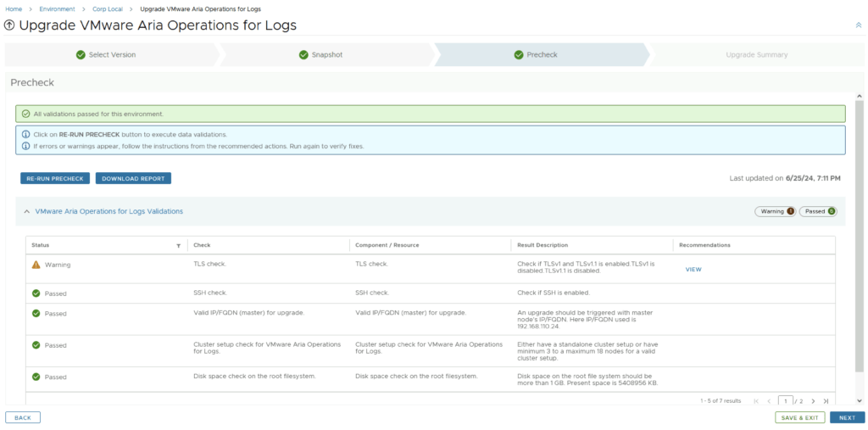
Task: Go to the Snapshot step
Action: pyautogui.click(x=320, y=55)
